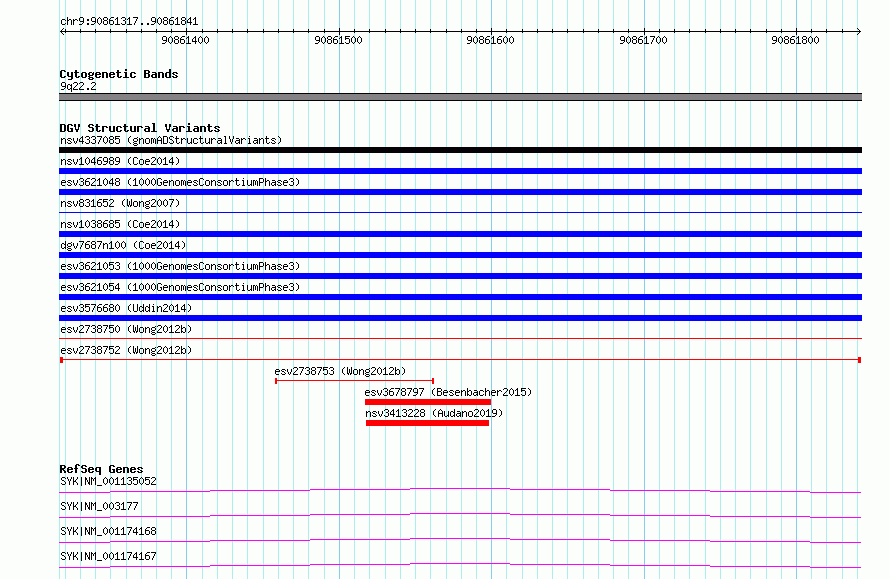
Task: Select the blue esv3621054 variant bar
Action: click(x=460, y=297)
